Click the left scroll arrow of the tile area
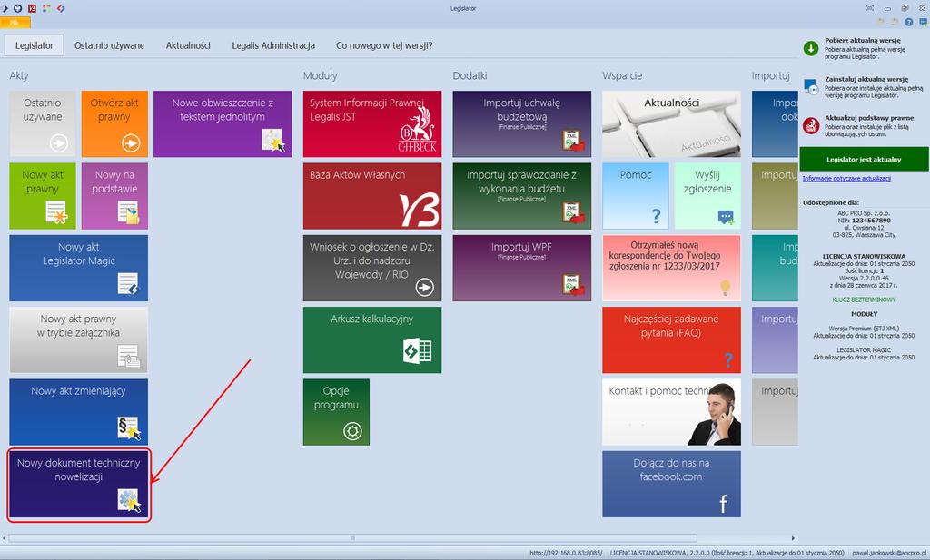Viewport: 930px width, 560px height. pyautogui.click(x=5, y=538)
